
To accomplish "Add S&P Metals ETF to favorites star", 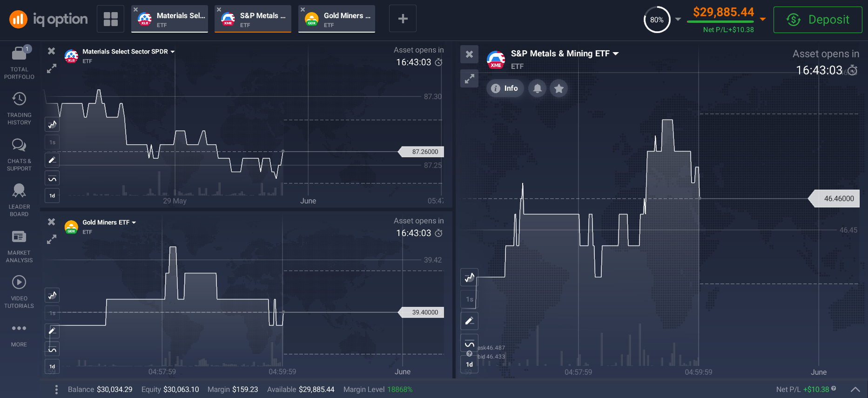I will point(559,88).
